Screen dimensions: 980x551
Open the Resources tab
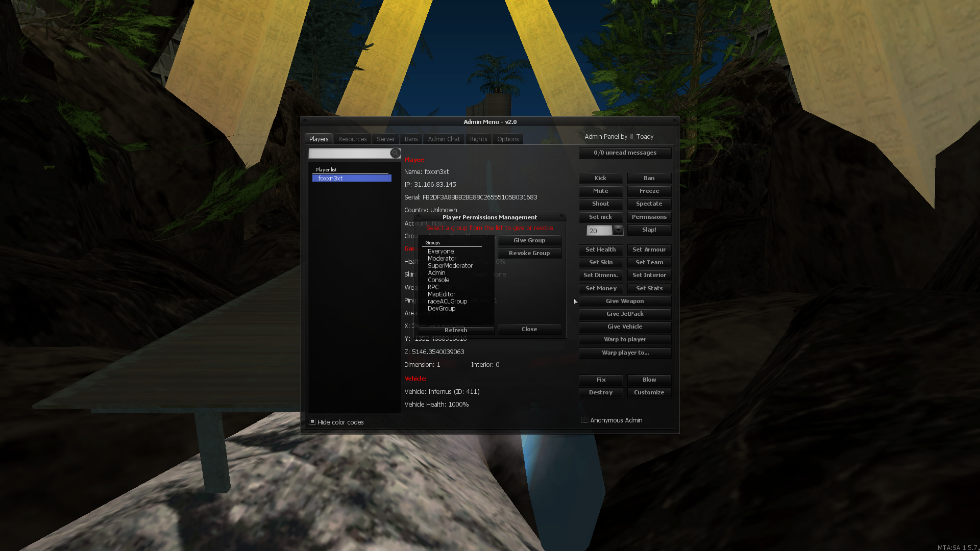(352, 139)
